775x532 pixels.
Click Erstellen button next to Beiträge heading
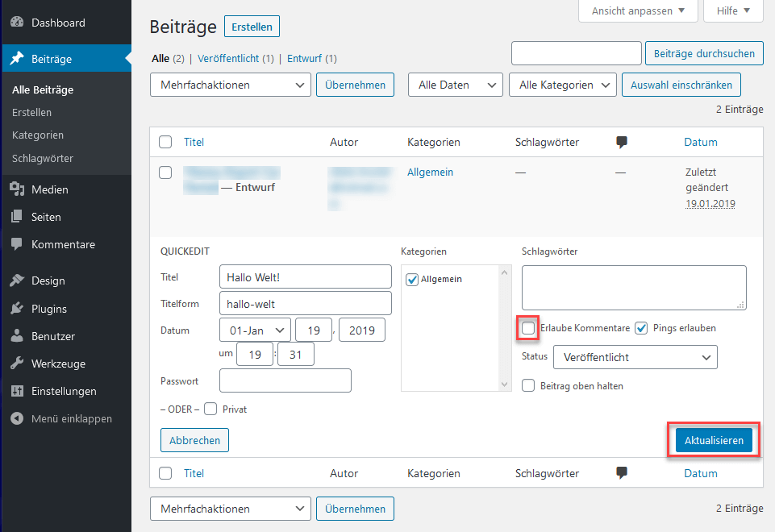pyautogui.click(x=252, y=27)
